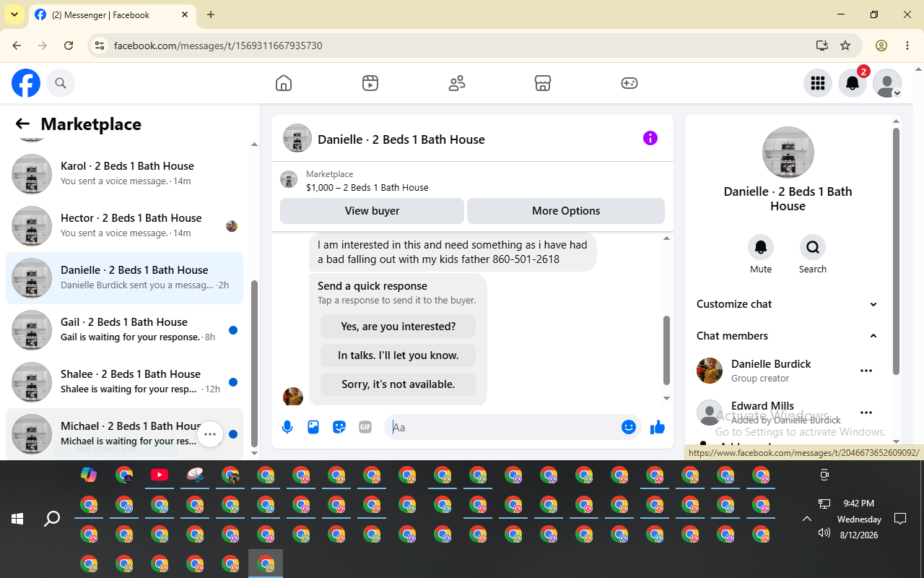Open the $1,000 – 2 Beds 1 Bath House listing

tap(367, 188)
